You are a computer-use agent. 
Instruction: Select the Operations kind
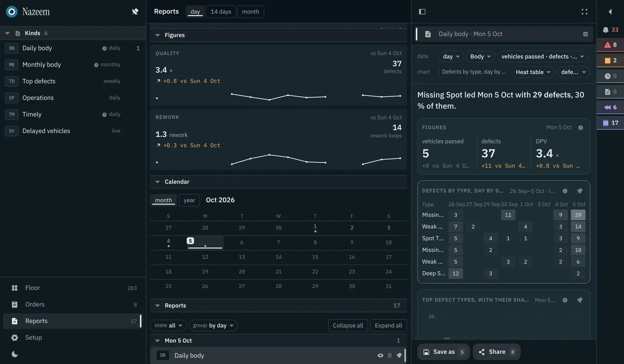(x=73, y=98)
